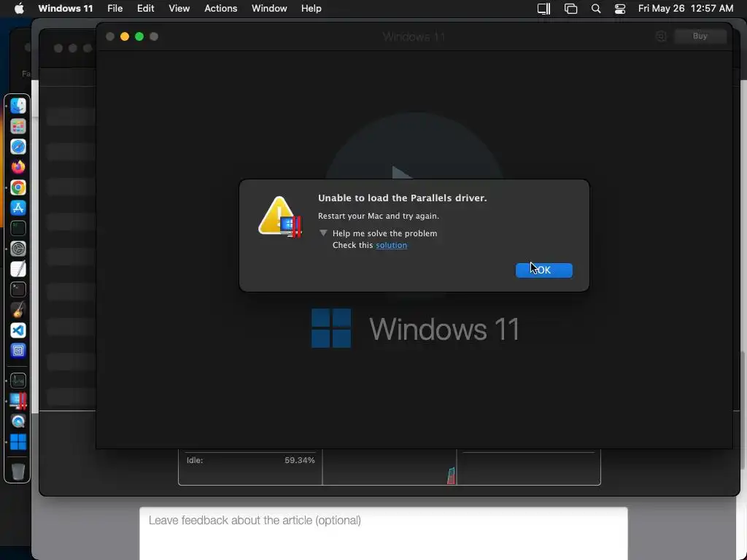
Task: Open the Windows 11 application menu
Action: pos(65,9)
